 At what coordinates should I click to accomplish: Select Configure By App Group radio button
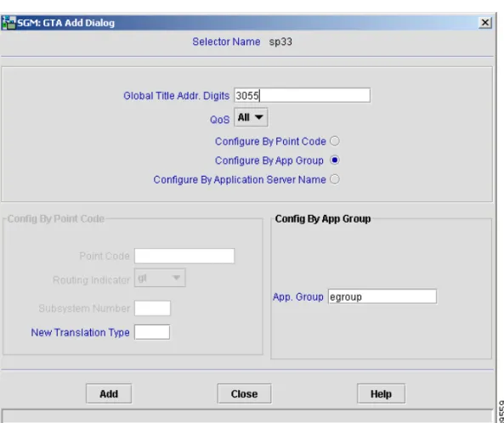[x=335, y=160]
